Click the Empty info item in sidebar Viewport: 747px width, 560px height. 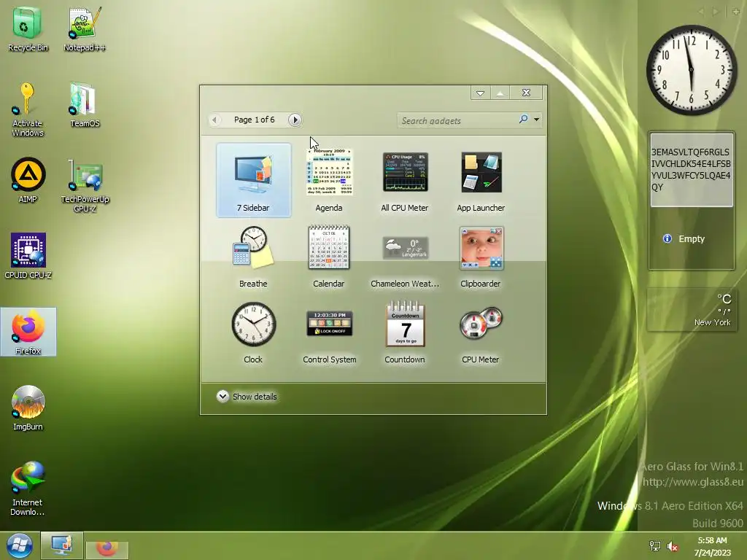(684, 238)
